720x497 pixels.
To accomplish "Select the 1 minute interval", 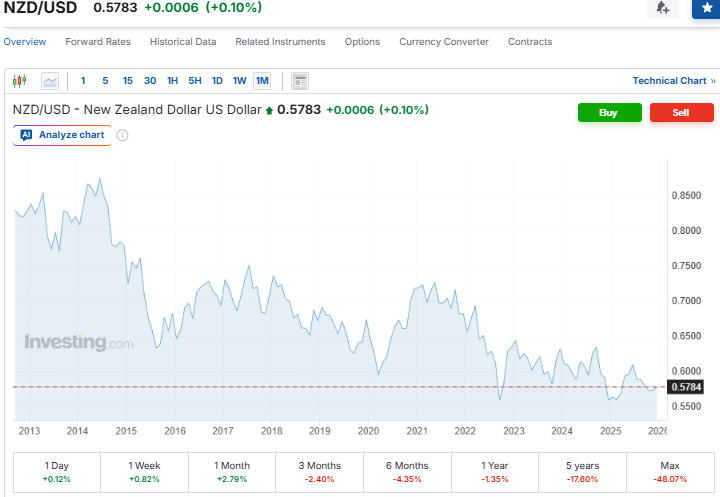I will click(x=83, y=81).
